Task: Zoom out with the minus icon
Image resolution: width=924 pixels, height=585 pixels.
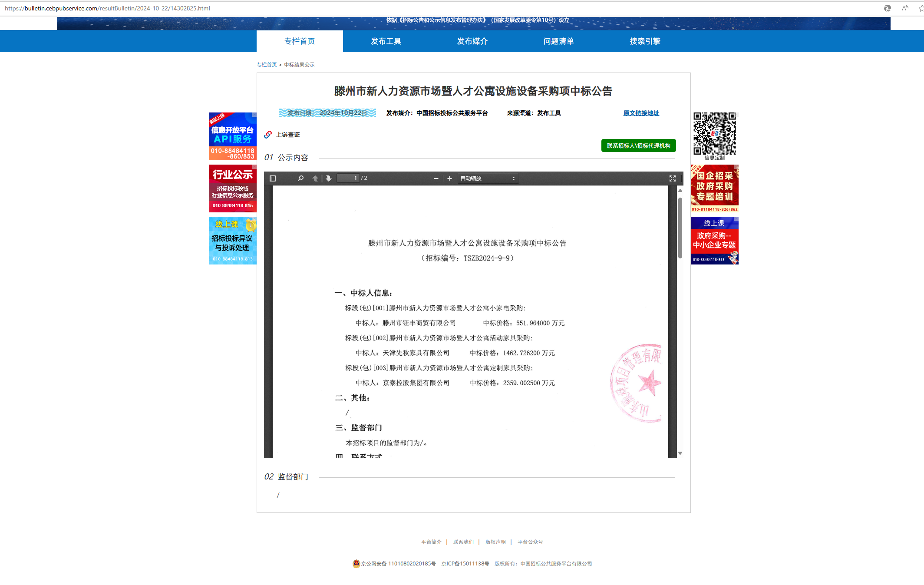Action: tap(436, 178)
